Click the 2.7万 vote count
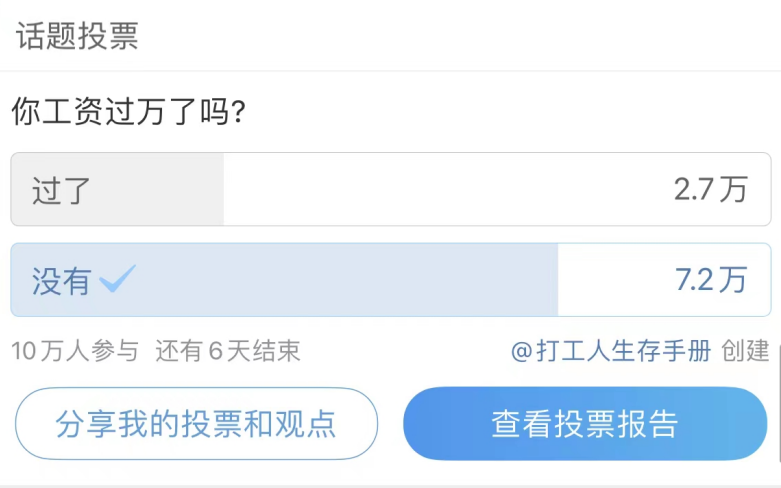This screenshot has height=488, width=781. 711,189
